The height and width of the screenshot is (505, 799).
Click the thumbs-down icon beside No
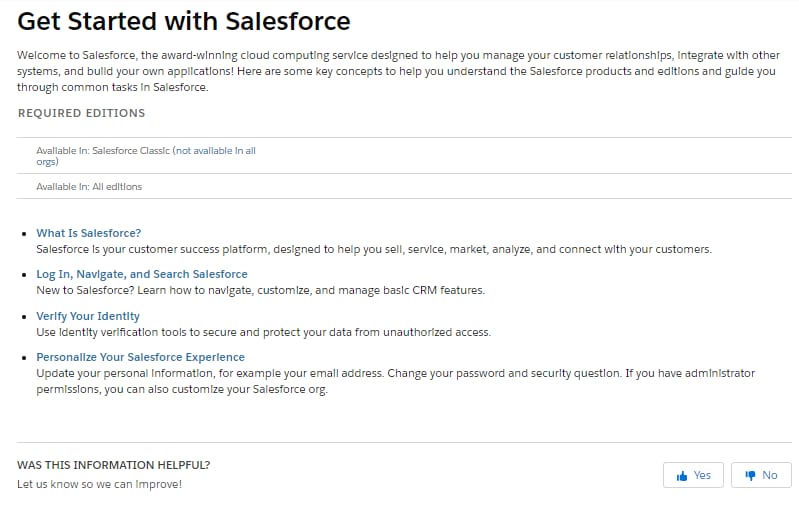coord(750,476)
